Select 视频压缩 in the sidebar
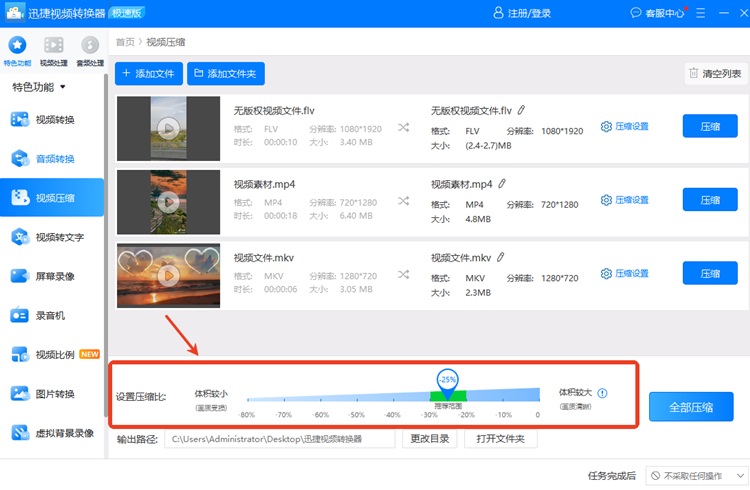Image resolution: width=750 pixels, height=490 pixels. (x=52, y=198)
